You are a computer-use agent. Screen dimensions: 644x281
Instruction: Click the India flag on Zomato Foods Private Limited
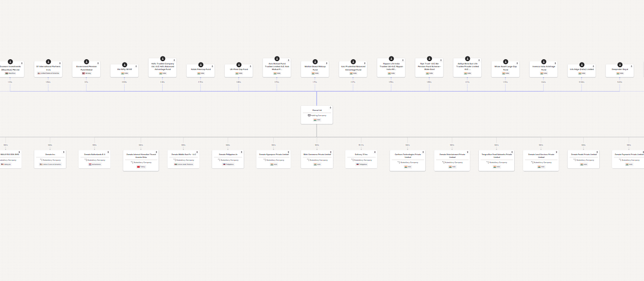[583, 164]
